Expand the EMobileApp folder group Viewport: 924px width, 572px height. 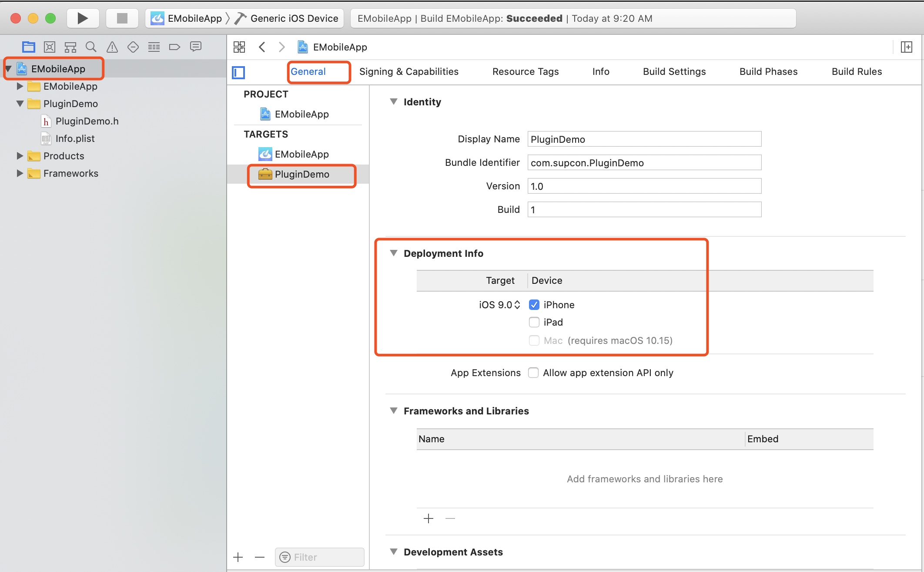[x=20, y=86]
